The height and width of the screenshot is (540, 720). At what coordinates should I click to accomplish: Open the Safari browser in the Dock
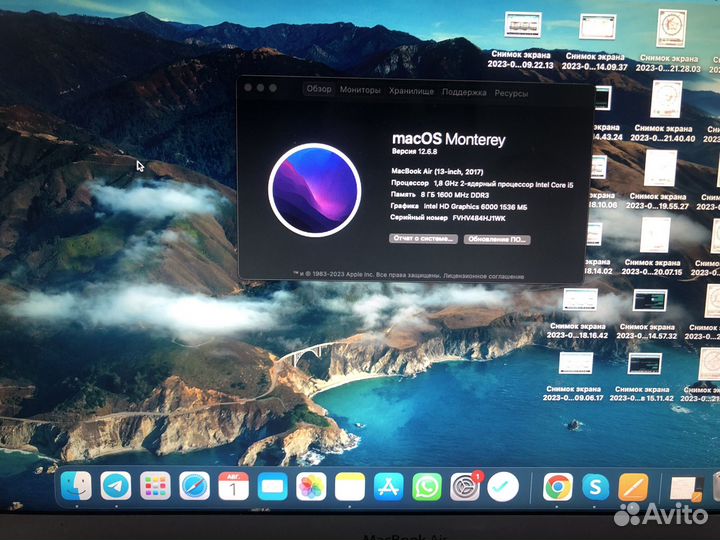click(x=194, y=486)
